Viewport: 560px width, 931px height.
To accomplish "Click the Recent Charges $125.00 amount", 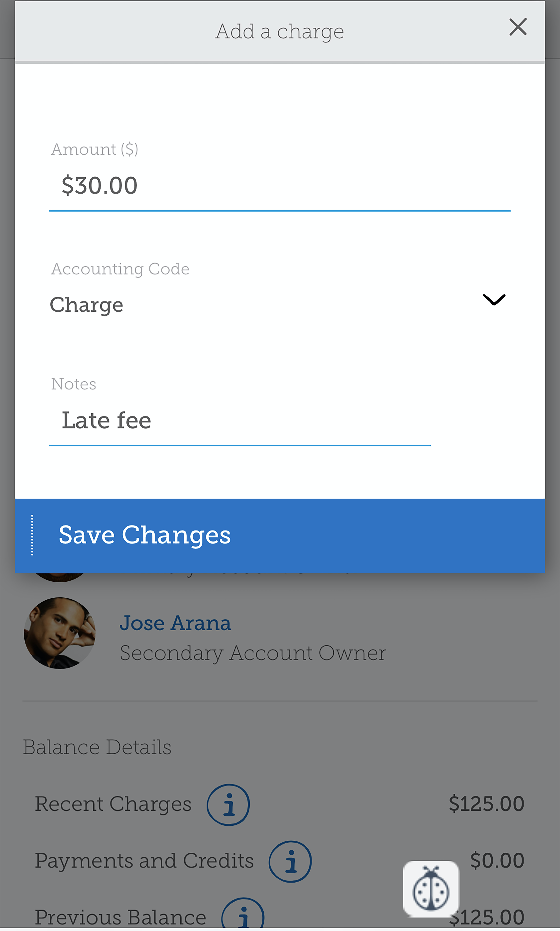I will click(486, 803).
